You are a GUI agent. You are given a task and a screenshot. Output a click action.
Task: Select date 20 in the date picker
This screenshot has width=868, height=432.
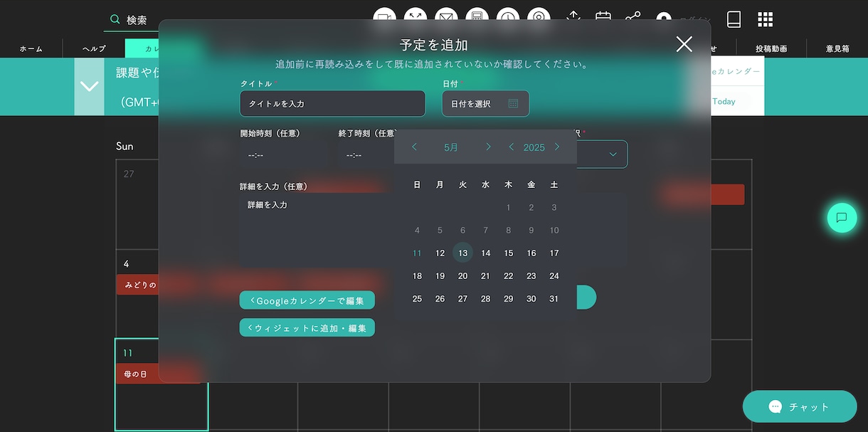462,275
